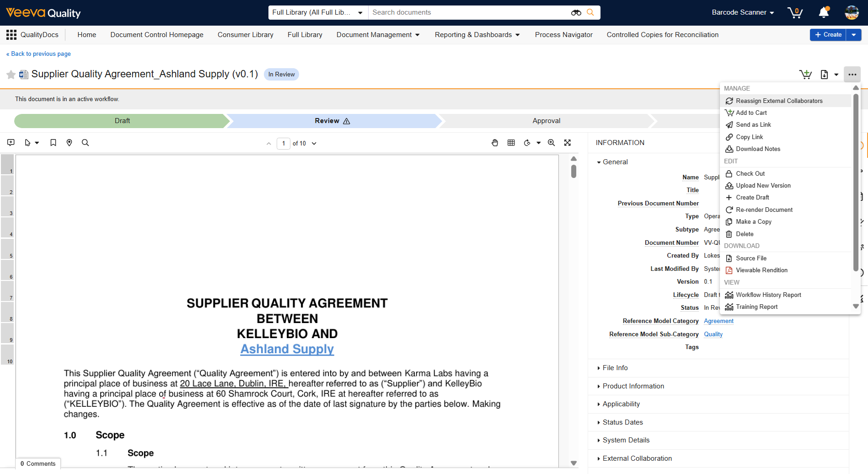The image size is (868, 474).
Task: Click the thumbnail grid view icon
Action: point(511,143)
